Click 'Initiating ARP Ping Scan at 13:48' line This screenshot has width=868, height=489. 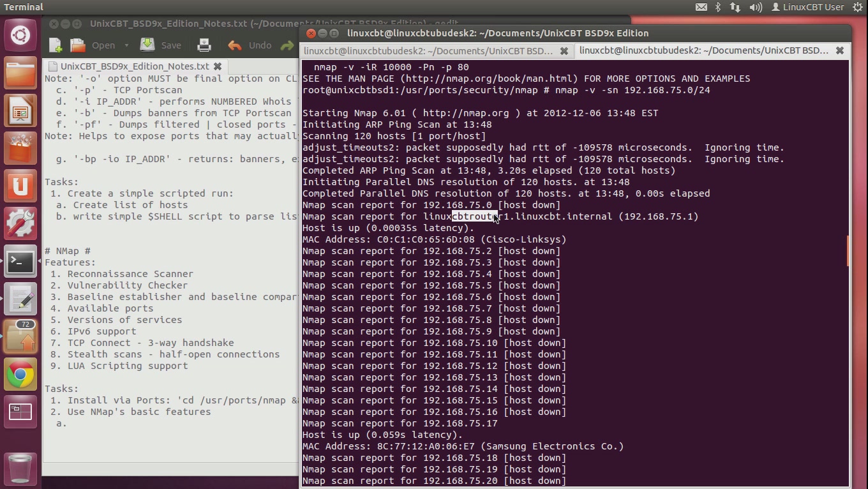click(397, 124)
